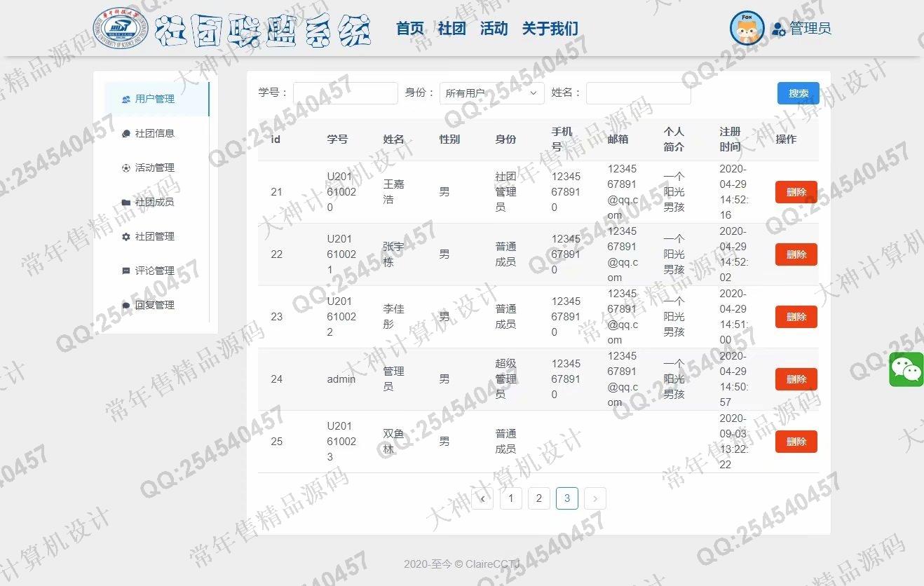
Task: Click the 邮箱 column header
Action: coord(618,139)
